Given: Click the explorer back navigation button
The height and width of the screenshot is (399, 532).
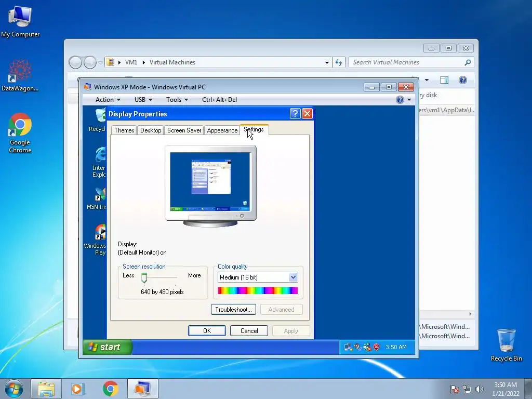Looking at the screenshot, I should coord(75,62).
